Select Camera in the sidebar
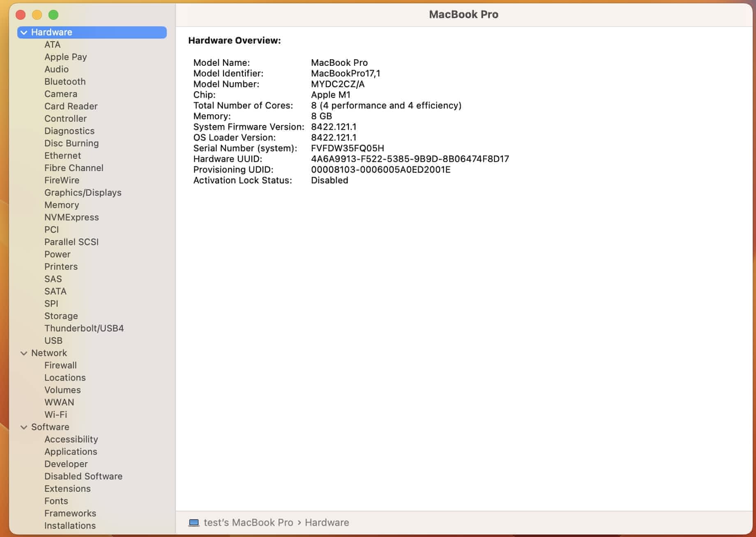Screen dimensions: 756x537 [x=61, y=94]
